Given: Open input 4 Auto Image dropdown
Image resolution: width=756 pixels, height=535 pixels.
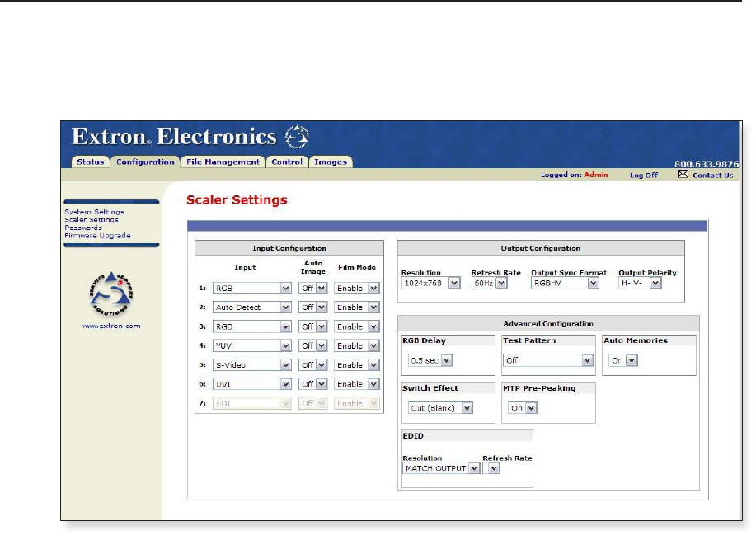Looking at the screenshot, I should point(312,346).
